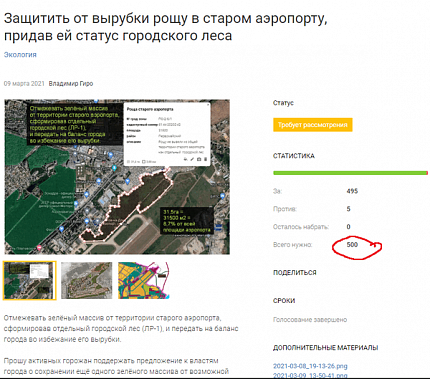Click the Требует рассмотрения status button
The height and width of the screenshot is (379, 430).
pos(313,125)
